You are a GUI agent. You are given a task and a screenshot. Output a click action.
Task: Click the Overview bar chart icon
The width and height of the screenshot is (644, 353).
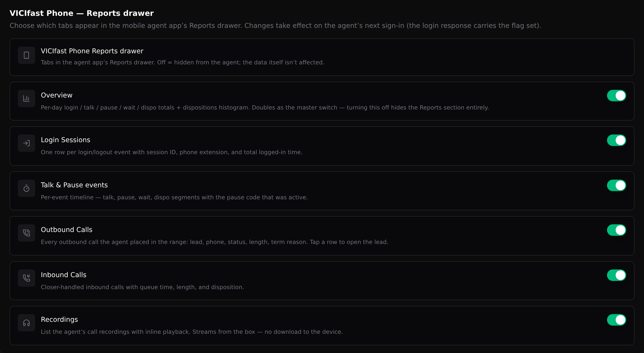(x=26, y=98)
